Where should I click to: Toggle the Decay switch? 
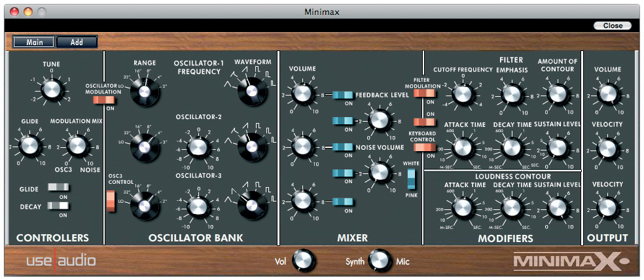coord(58,205)
